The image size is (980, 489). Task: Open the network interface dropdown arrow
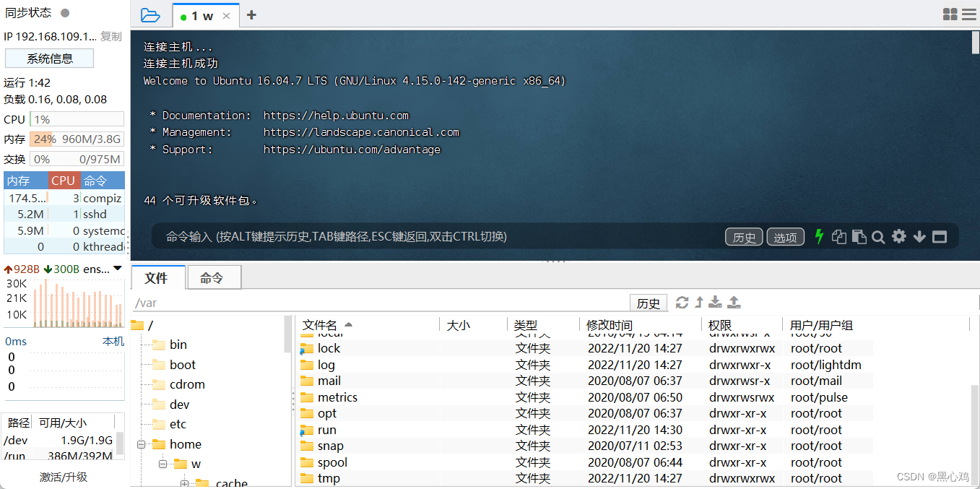point(118,269)
